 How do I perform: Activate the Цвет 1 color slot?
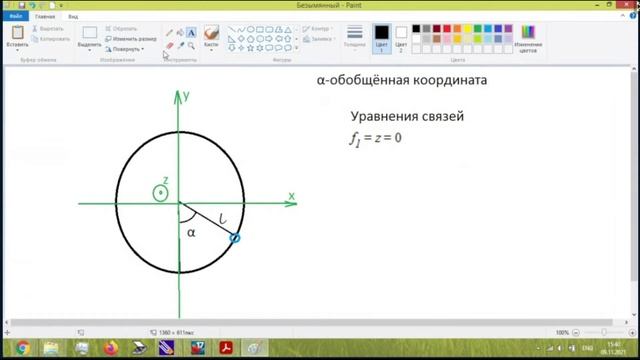pyautogui.click(x=382, y=38)
